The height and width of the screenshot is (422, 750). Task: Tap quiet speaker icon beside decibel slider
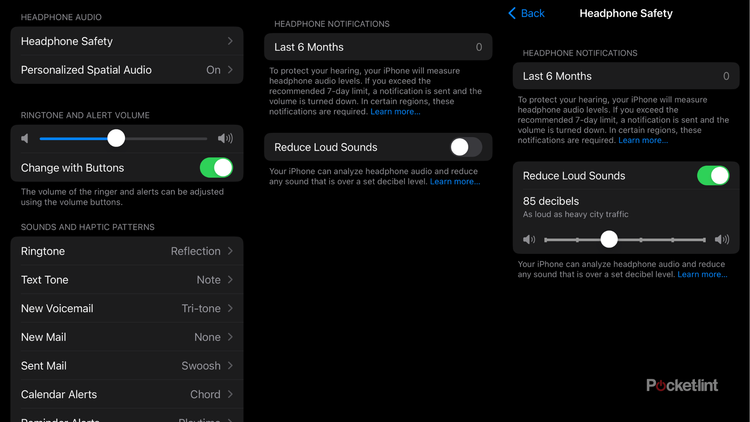pyautogui.click(x=529, y=240)
